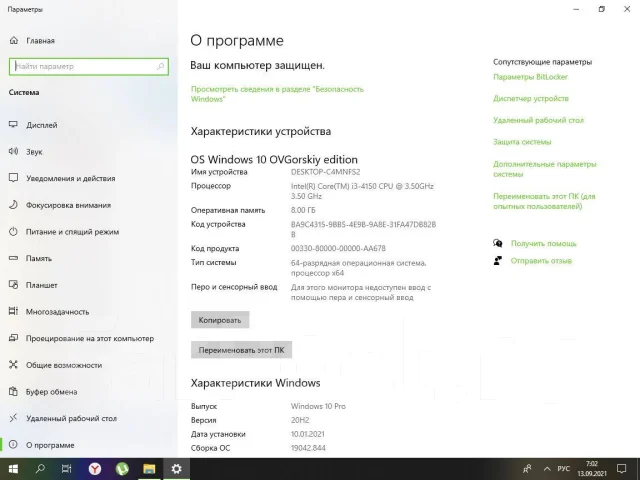Click the Буфер обмена clipboard icon
The height and width of the screenshot is (480, 640).
coord(13,391)
